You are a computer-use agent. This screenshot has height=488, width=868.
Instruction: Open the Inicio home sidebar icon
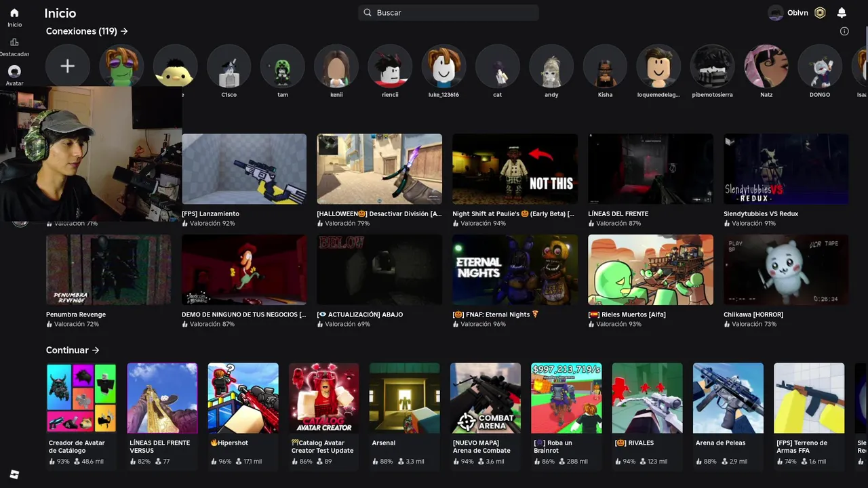click(14, 13)
